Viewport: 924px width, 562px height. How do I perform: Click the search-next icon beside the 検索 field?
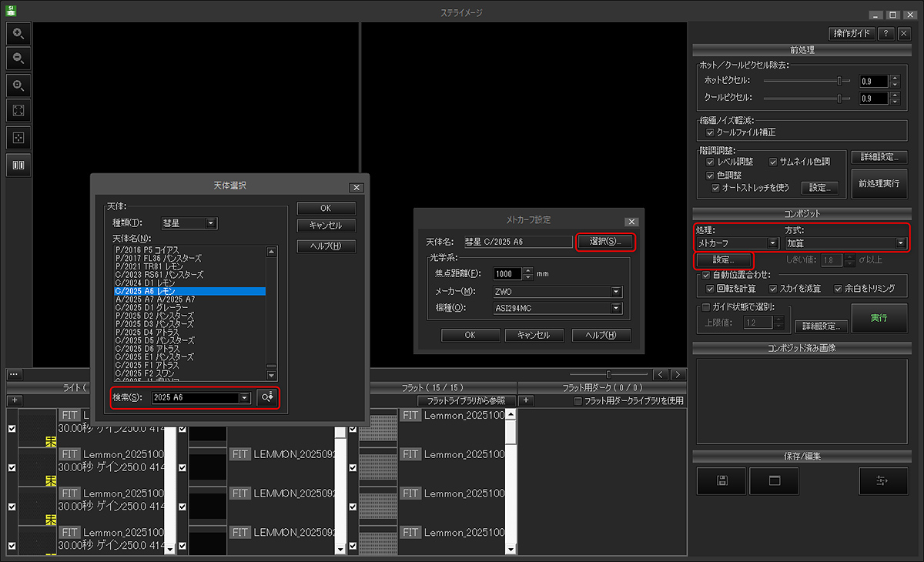click(x=267, y=397)
